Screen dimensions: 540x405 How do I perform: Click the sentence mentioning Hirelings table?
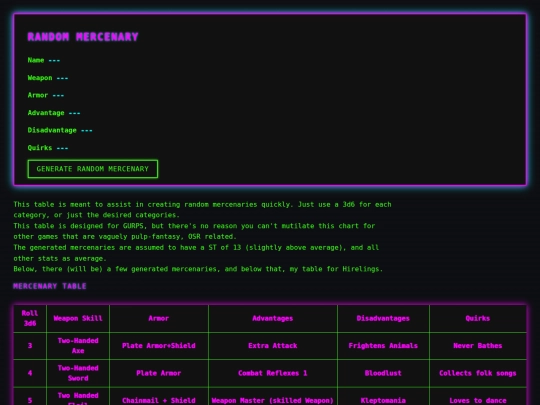198,269
